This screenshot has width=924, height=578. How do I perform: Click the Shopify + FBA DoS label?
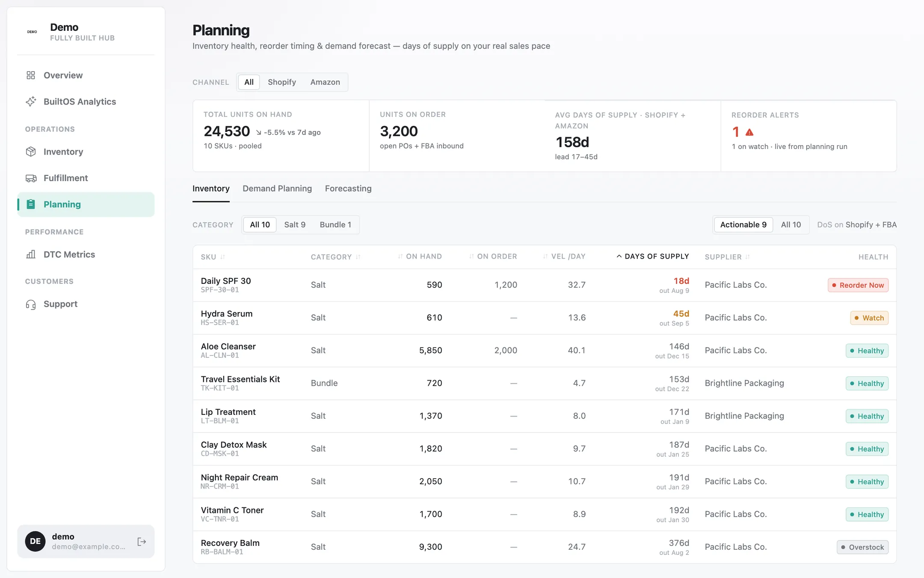(x=871, y=225)
